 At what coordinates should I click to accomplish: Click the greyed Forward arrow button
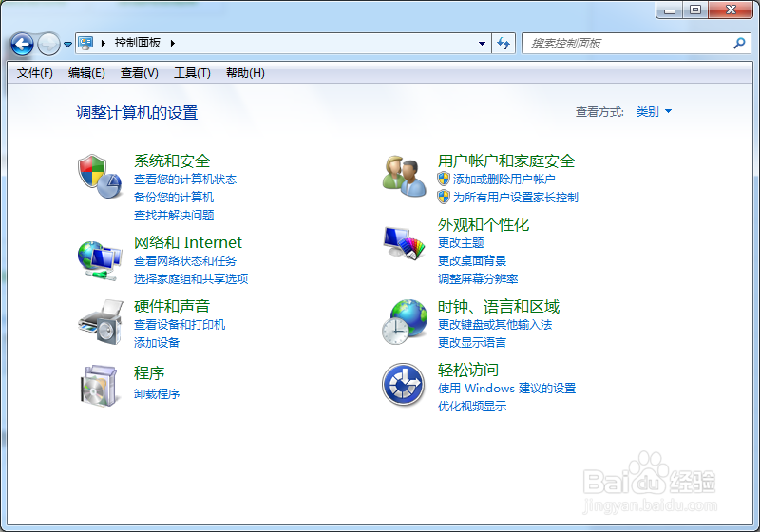[48, 44]
